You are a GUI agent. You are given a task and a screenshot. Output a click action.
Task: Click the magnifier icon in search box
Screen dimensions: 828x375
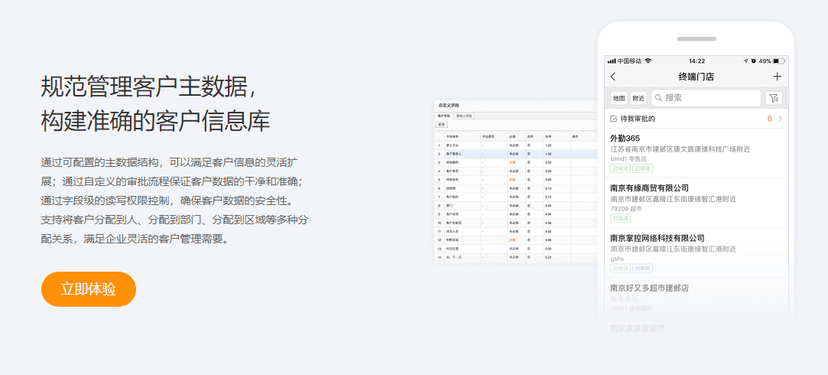point(658,98)
